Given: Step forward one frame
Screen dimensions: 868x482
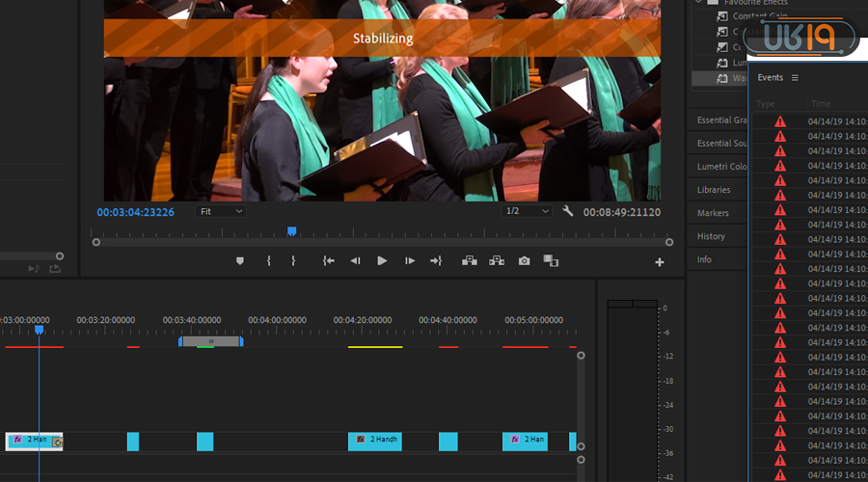Looking at the screenshot, I should [410, 261].
